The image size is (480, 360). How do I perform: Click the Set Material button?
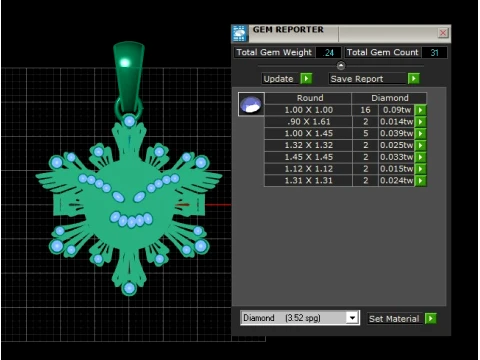coord(394,319)
